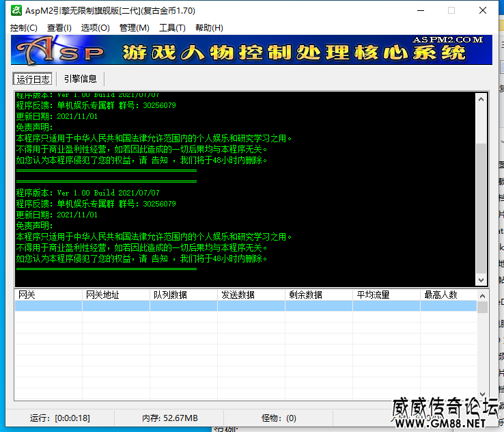This screenshot has height=432, width=504.
Task: Minimize the AspM2 engine window
Action: (x=421, y=11)
